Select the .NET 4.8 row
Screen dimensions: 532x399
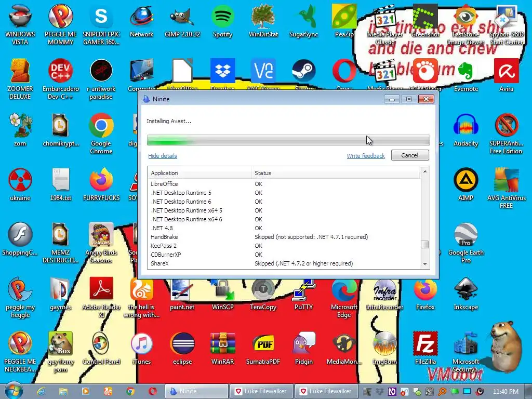click(x=284, y=228)
